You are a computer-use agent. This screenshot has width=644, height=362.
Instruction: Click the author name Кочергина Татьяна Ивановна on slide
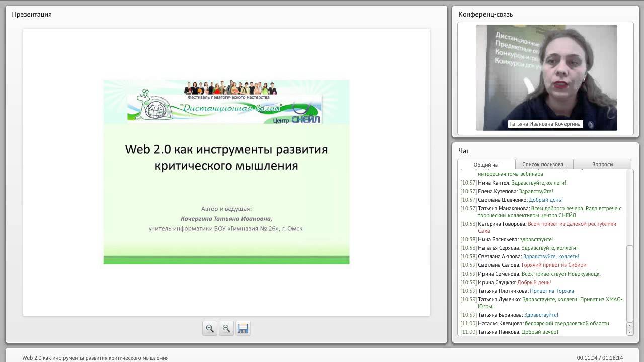coord(226,219)
